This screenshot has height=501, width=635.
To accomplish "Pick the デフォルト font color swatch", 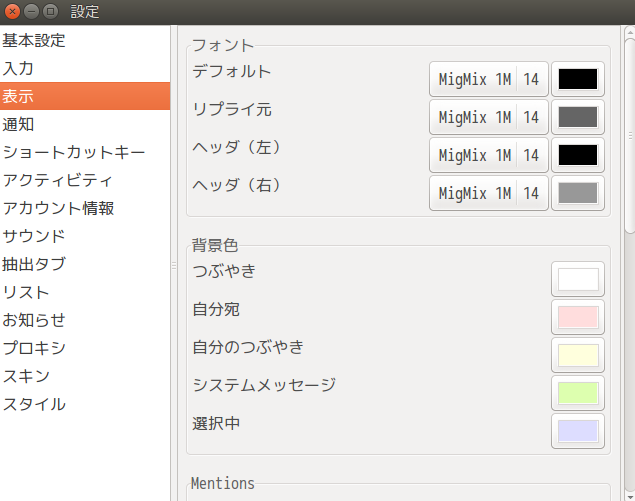I will click(578, 79).
